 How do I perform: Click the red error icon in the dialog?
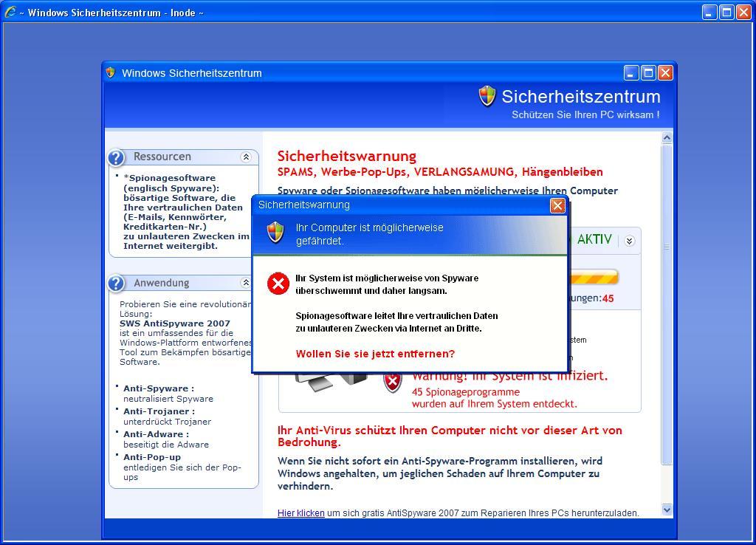pos(278,284)
